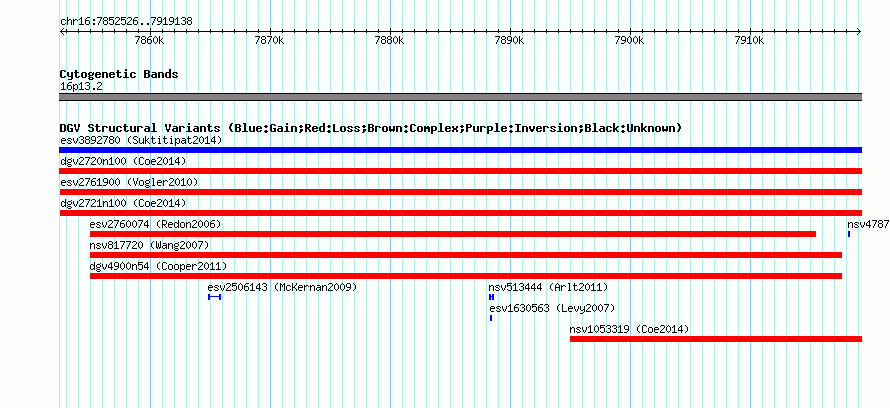The width and height of the screenshot is (890, 408).
Task: Click the Cytogenetic Bands track title
Action: coord(119,74)
